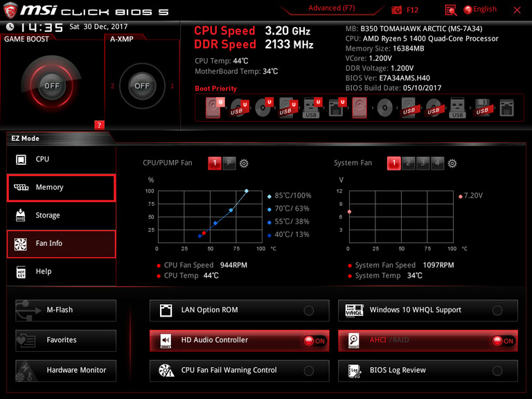Click the 70°C/63% fan curve point
The width and height of the screenshot is (532, 399).
(231, 211)
